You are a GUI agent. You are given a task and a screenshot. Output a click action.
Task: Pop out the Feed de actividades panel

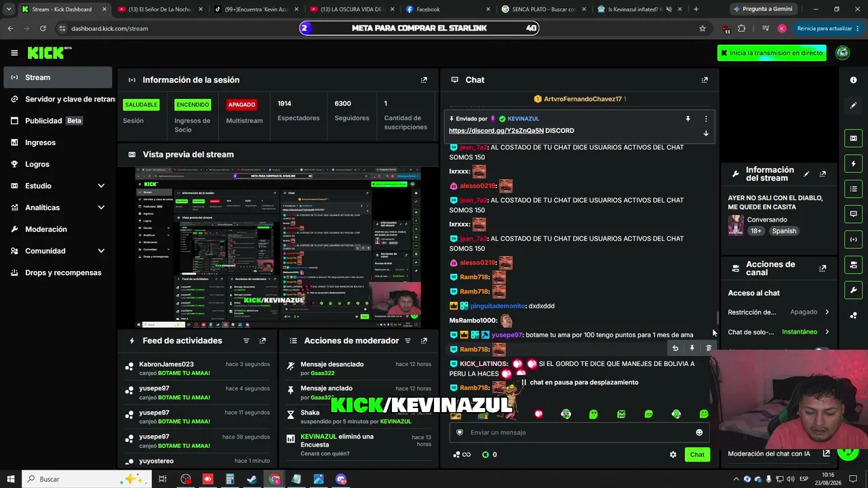coord(262,341)
